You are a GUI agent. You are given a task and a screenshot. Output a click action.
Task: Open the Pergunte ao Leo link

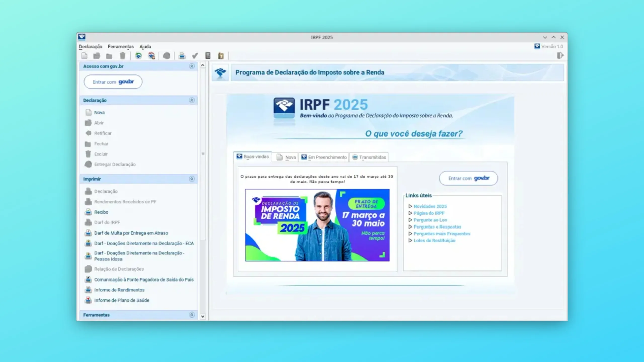pyautogui.click(x=430, y=220)
